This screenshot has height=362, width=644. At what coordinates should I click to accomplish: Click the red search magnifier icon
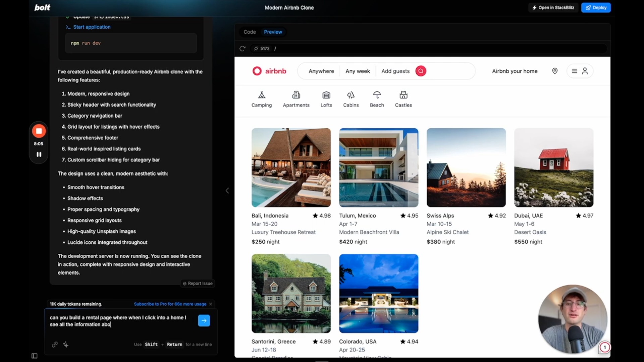pyautogui.click(x=421, y=71)
